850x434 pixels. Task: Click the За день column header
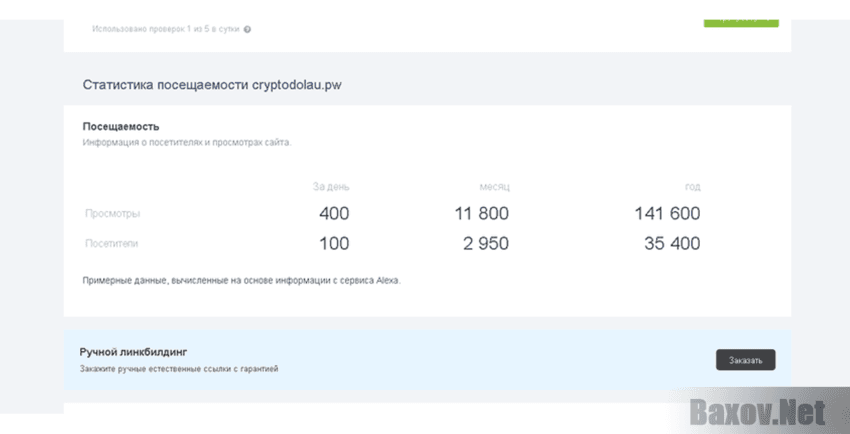pos(331,187)
